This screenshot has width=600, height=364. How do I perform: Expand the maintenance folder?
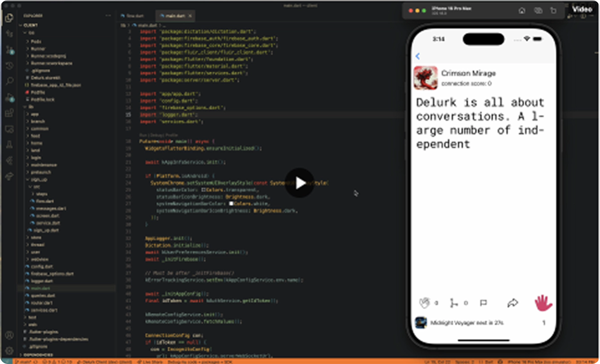point(43,165)
